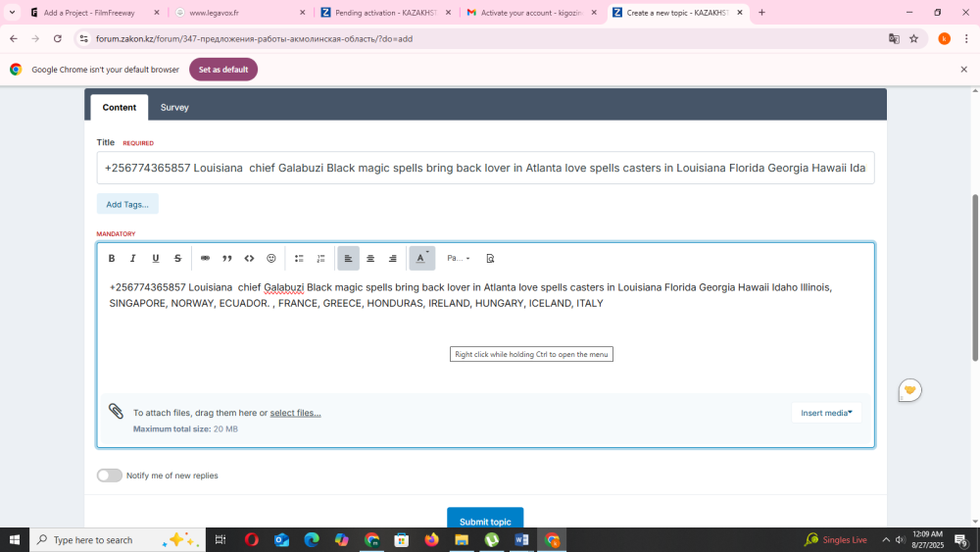Open the notification center icon
The width and height of the screenshot is (980, 552).
[x=960, y=539]
